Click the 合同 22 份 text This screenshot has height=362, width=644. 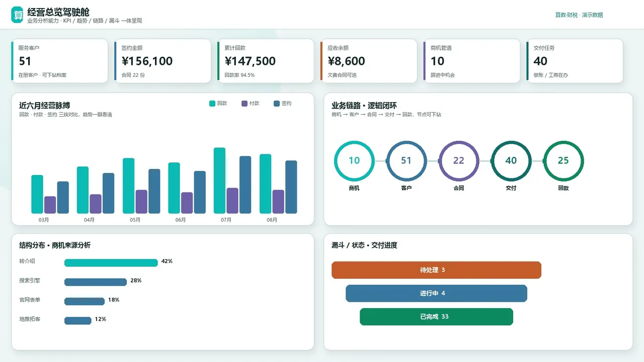tap(133, 75)
